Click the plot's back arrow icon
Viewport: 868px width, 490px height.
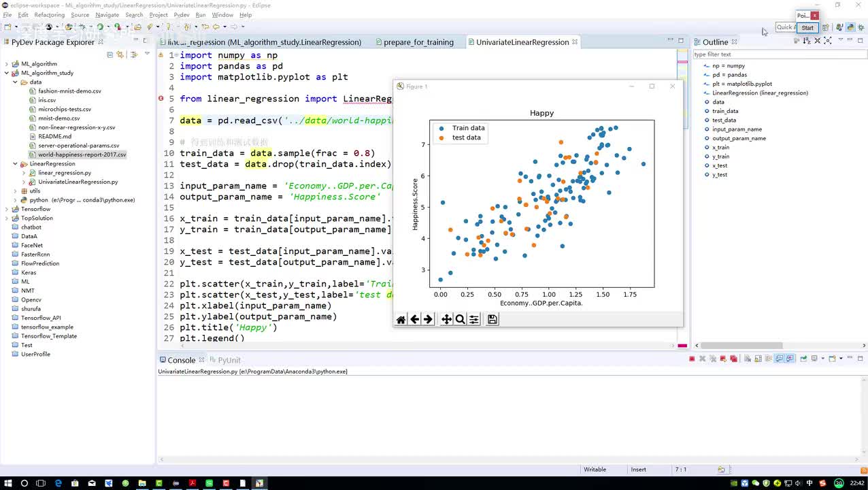pos(414,319)
